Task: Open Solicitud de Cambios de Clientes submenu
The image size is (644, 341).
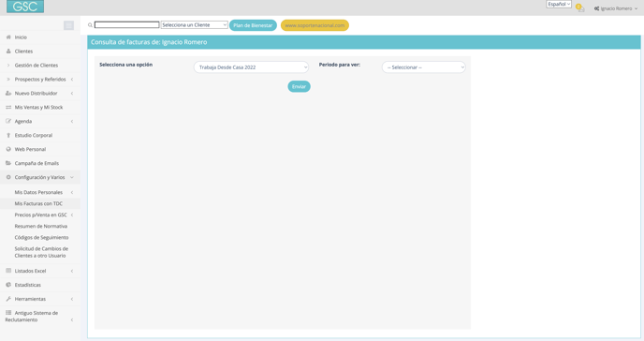Action: click(41, 252)
